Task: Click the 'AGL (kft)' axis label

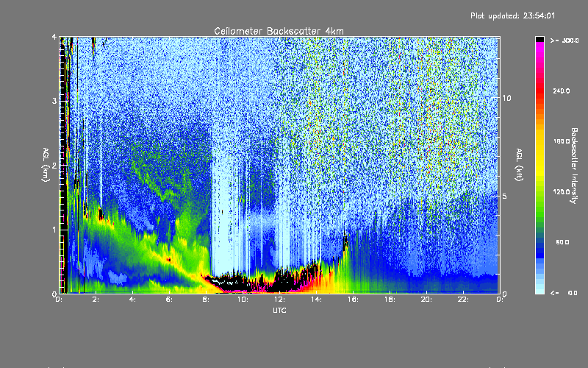Action: click(x=519, y=165)
